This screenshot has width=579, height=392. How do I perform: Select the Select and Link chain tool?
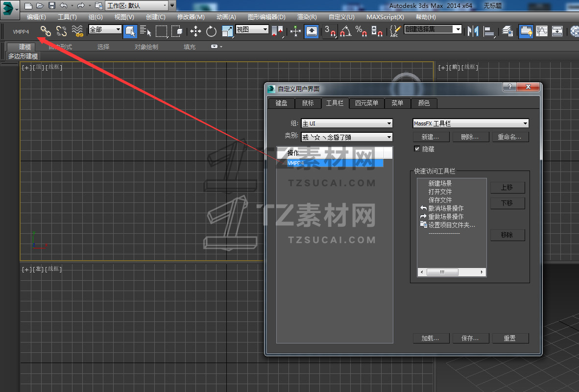[x=46, y=31]
